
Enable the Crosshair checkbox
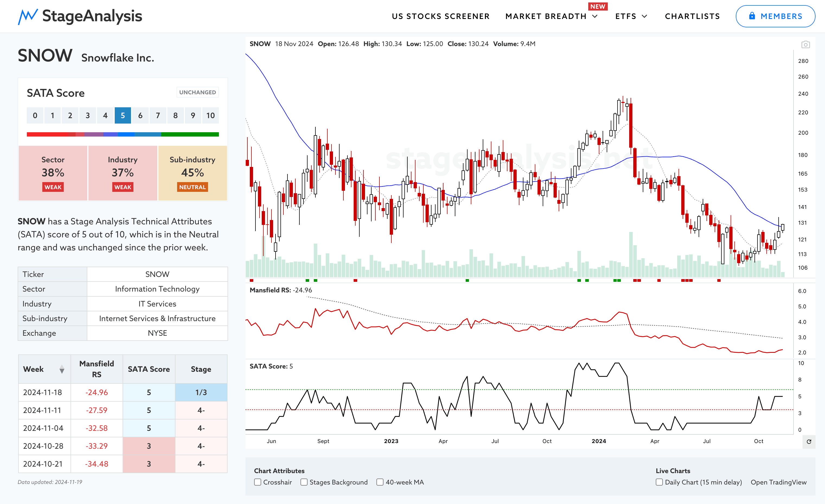[257, 482]
